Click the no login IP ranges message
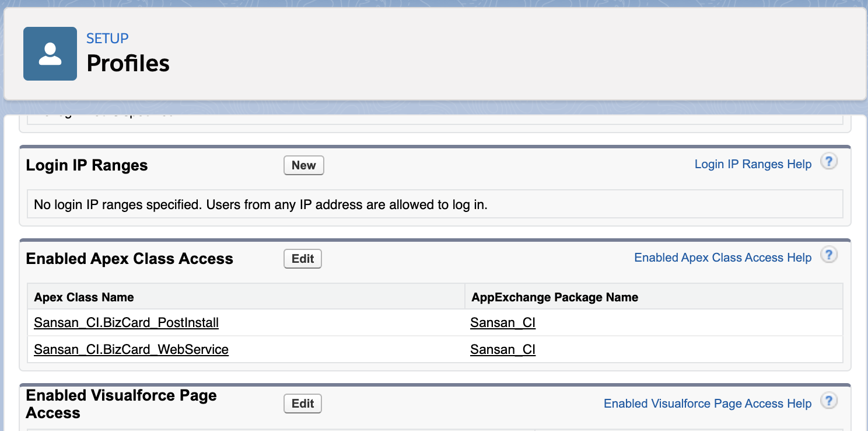Screen dimensions: 868x431 point(260,204)
